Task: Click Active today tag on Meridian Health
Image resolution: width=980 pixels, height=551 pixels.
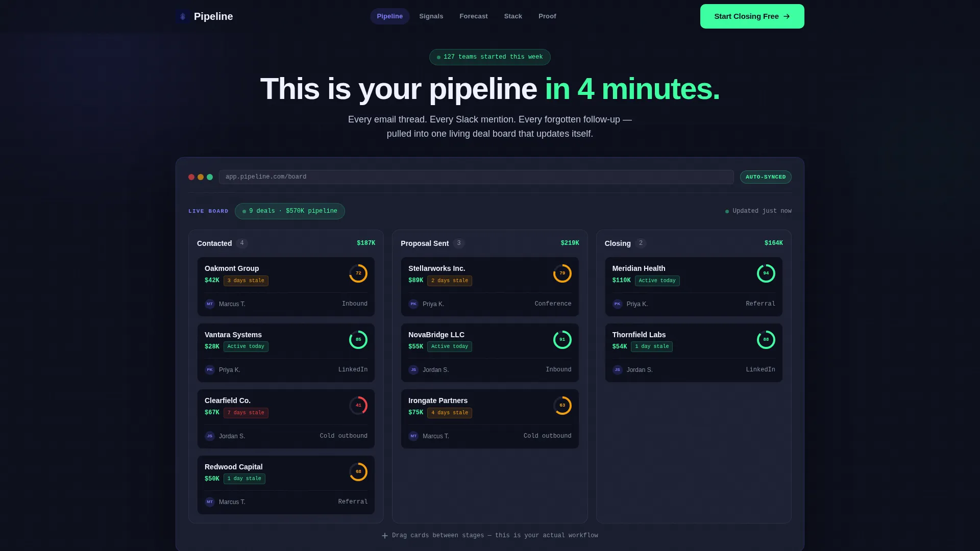Action: coord(657,281)
